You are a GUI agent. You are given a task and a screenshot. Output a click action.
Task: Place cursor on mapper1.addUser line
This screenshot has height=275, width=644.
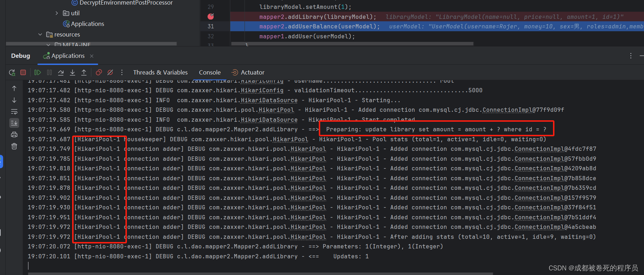(307, 36)
